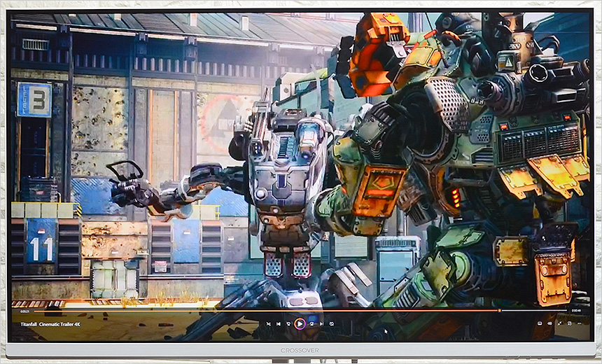Open the more options ellipsis menu
This screenshot has height=364, width=602.
(x=579, y=323)
